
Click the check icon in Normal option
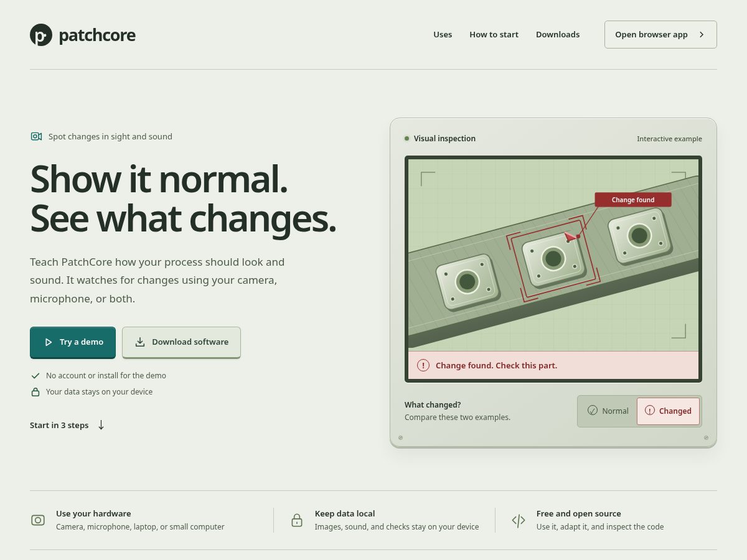click(593, 411)
